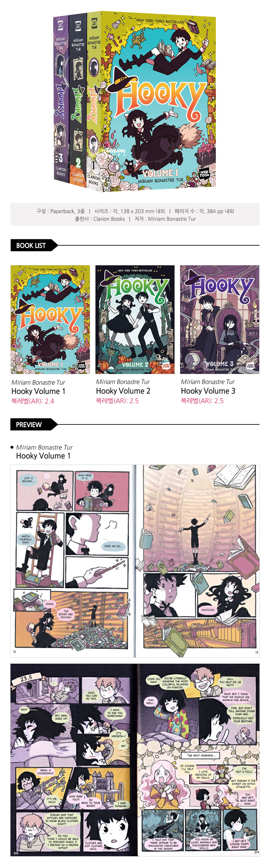
Task: Open the Hooky Volume 1 book cover thumbnail
Action: (x=50, y=319)
